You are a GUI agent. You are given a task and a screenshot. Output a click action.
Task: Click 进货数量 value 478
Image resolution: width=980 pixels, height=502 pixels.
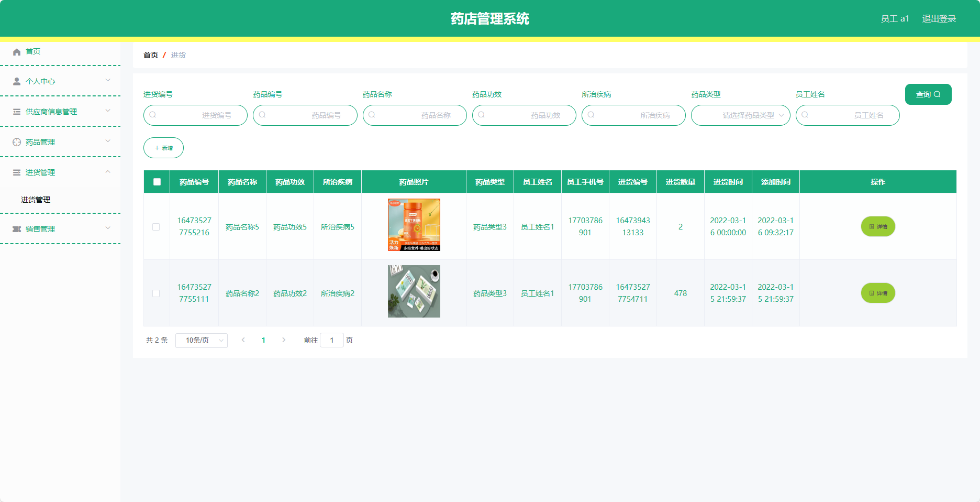tap(681, 293)
